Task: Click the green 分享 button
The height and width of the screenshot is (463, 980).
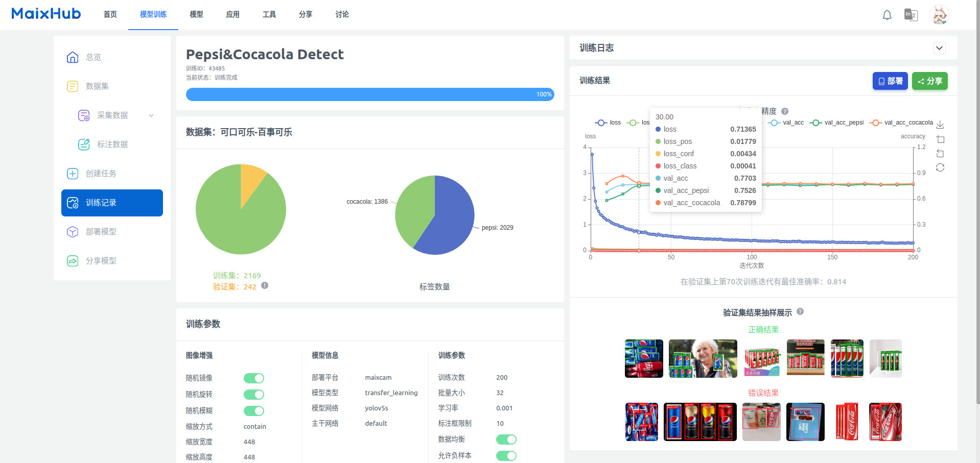Action: coord(930,81)
